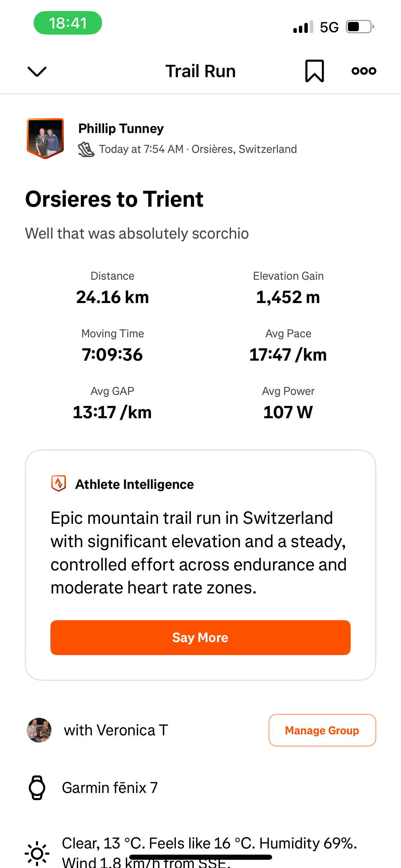
Task: Tap the Garmin fēnix 7 device label
Action: pos(110,788)
